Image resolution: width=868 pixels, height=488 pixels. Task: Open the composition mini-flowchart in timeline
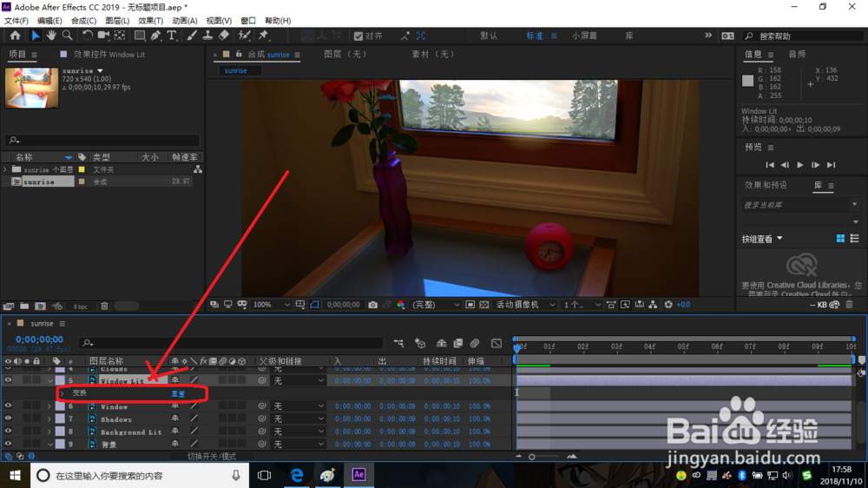[x=398, y=344]
